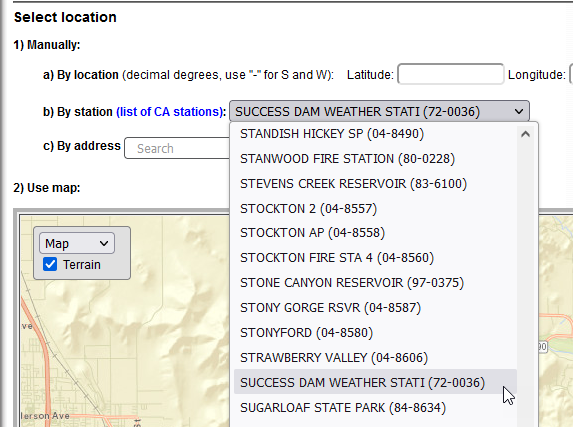Viewport: 573px width, 427px height.
Task: Choose STONY GORGE RSVR (04-8587)
Action: [375, 308]
